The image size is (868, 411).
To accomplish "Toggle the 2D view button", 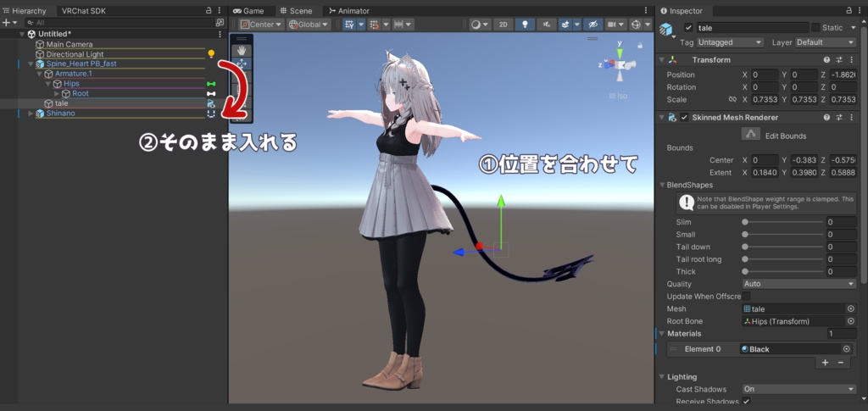I will (503, 25).
